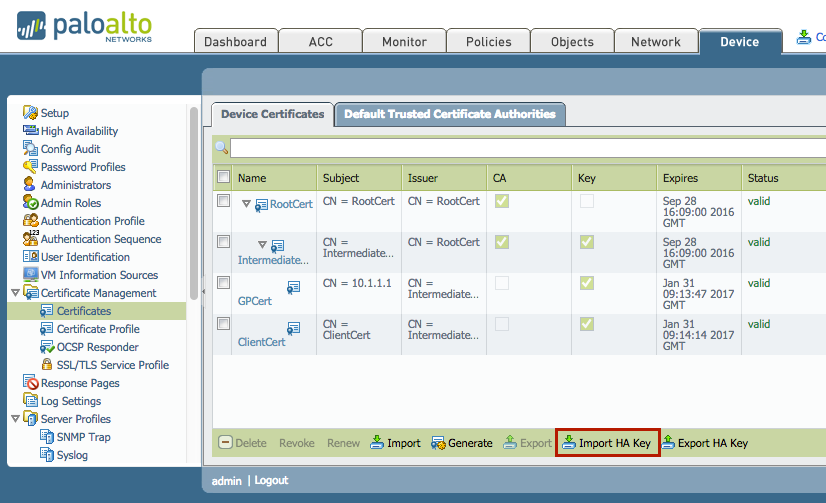This screenshot has height=503, width=826.
Task: Check the GPCert row checkbox
Action: point(223,283)
